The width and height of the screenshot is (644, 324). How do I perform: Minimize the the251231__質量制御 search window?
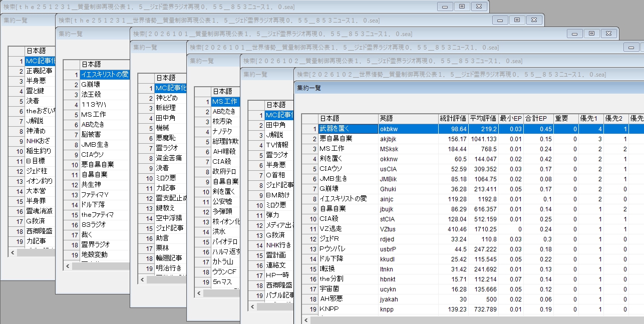pos(445,7)
